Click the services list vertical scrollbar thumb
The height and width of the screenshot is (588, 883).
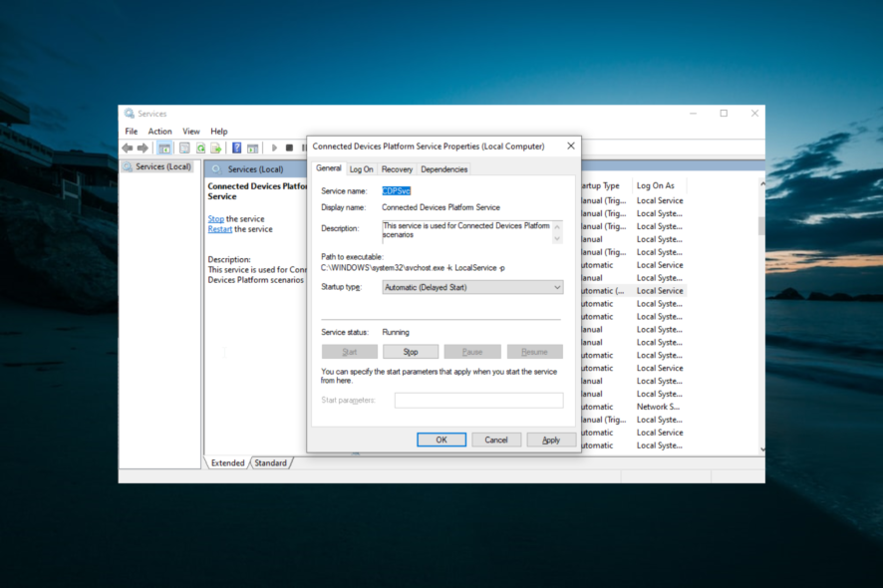[762, 226]
